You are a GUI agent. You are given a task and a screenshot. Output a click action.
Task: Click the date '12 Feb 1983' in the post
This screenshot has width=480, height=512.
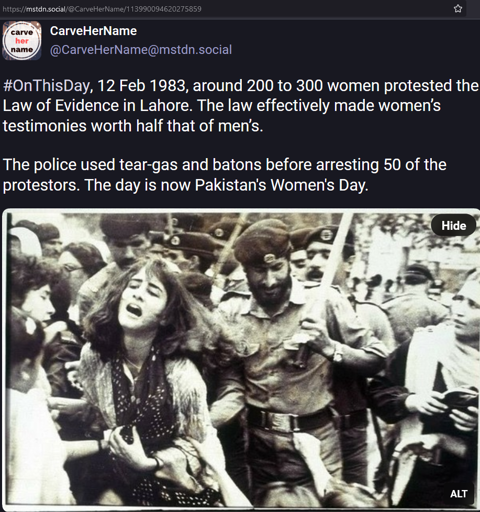(x=141, y=86)
